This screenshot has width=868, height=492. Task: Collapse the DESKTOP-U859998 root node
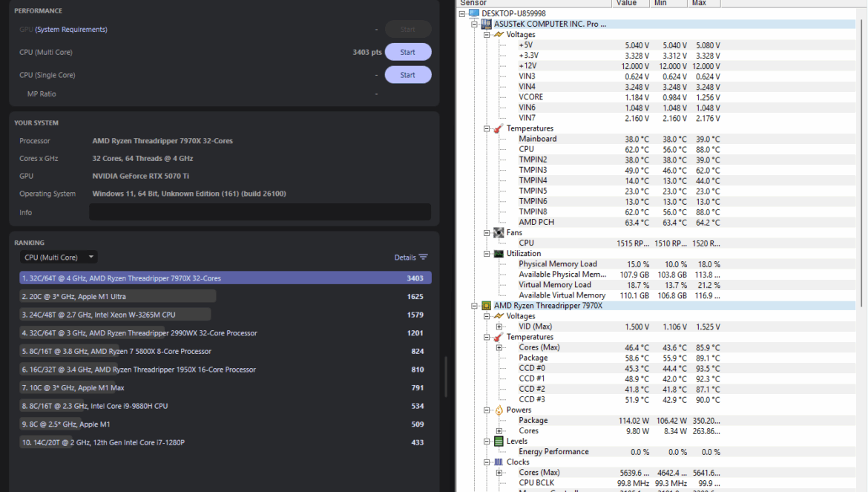463,13
